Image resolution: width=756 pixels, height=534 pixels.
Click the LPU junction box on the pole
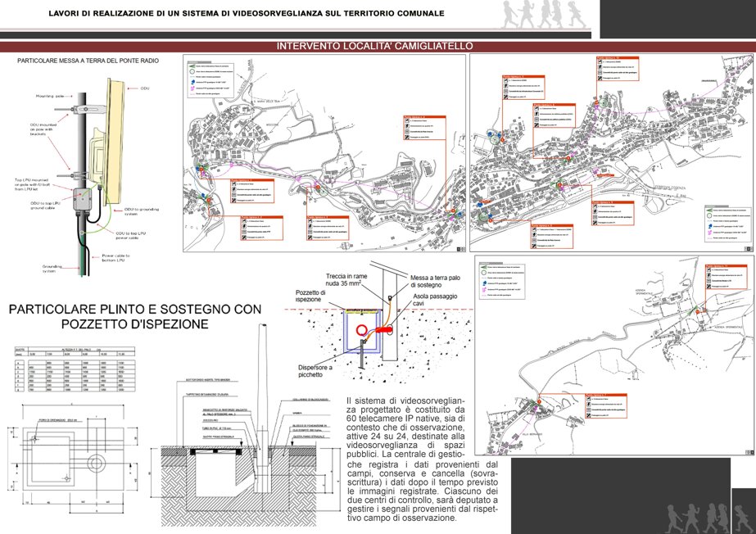pyautogui.click(x=85, y=199)
